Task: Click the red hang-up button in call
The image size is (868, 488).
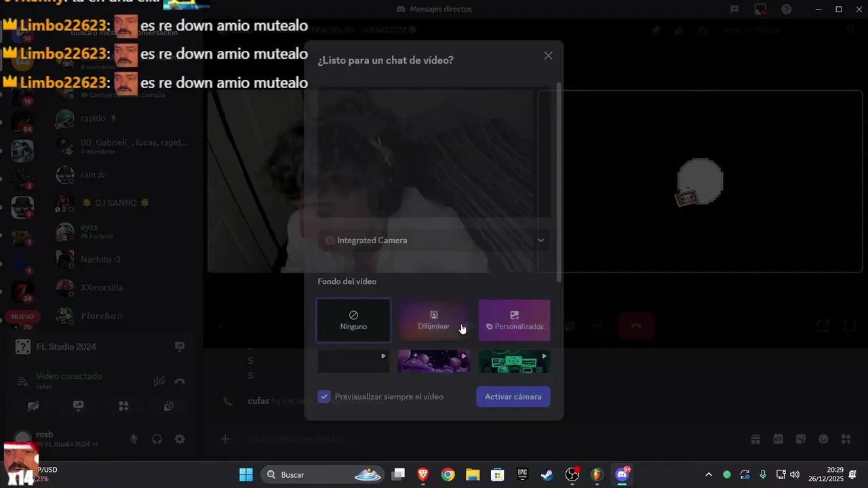Action: [x=636, y=326]
